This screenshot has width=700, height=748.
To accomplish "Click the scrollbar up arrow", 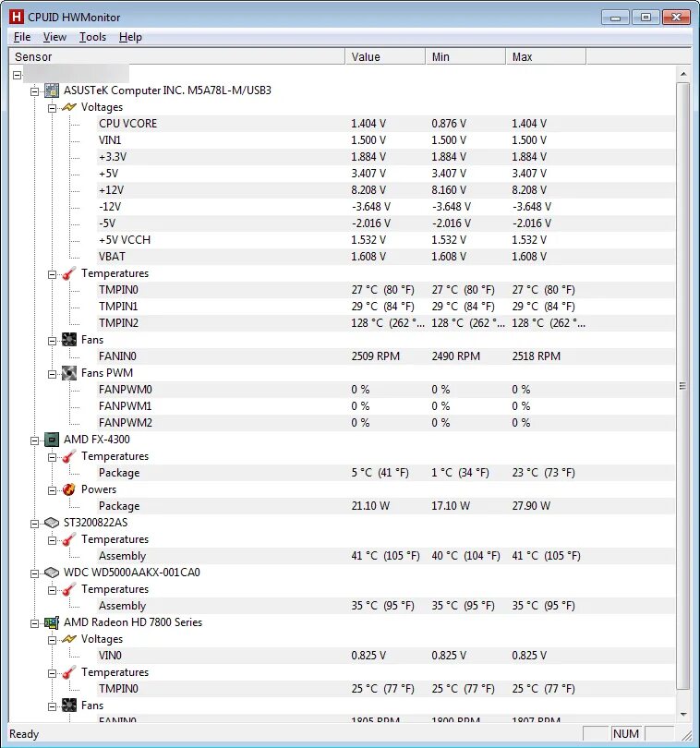I will pyautogui.click(x=683, y=74).
